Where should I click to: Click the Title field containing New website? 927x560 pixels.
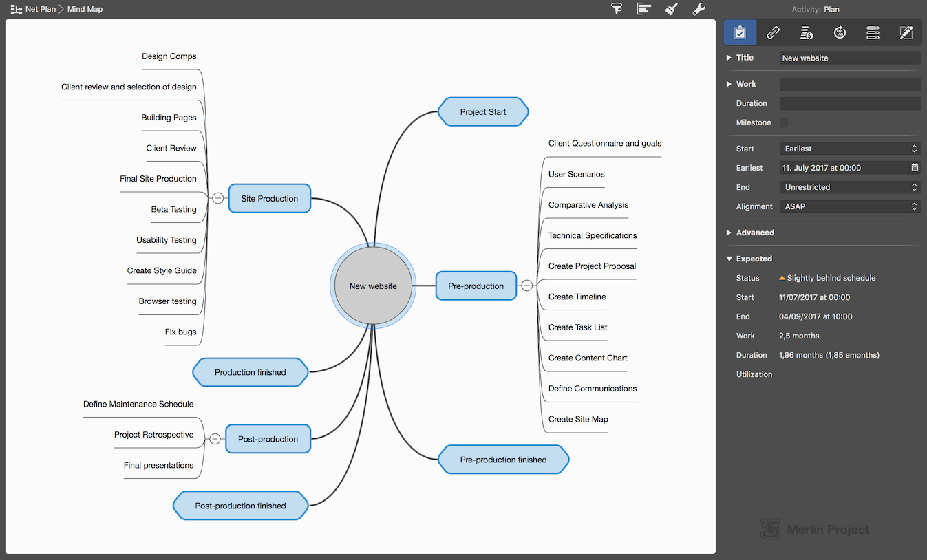[850, 58]
